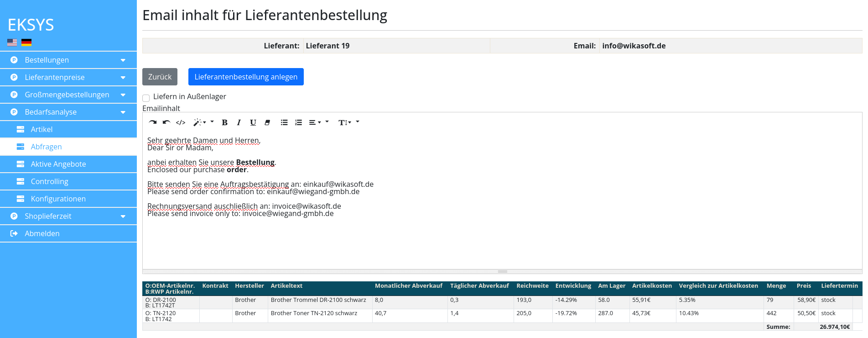The height and width of the screenshot is (338, 868).
Task: Apply italic formatting in the email editor
Action: pyautogui.click(x=239, y=122)
